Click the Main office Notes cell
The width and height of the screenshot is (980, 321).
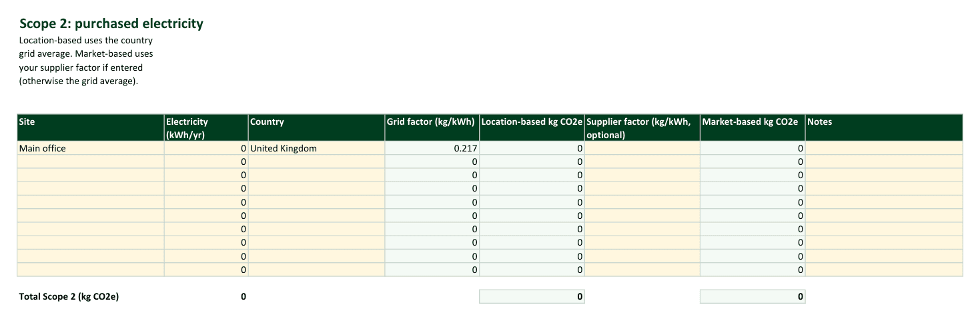click(x=884, y=148)
